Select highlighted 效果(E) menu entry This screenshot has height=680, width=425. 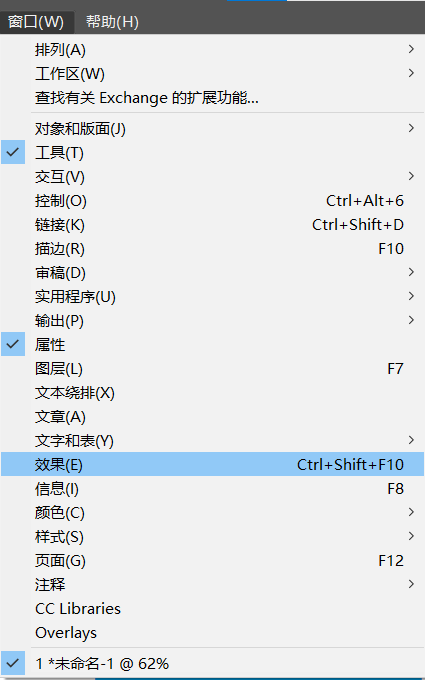(212, 464)
